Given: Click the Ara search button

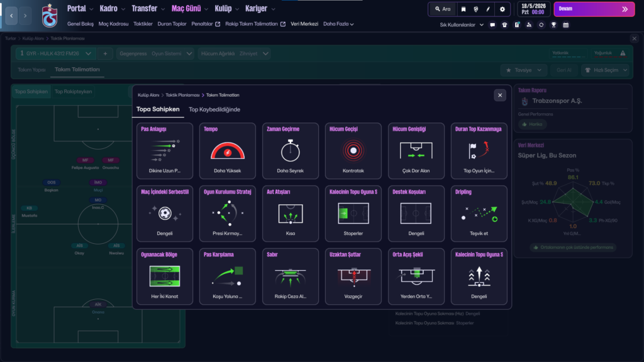Looking at the screenshot, I should (443, 9).
